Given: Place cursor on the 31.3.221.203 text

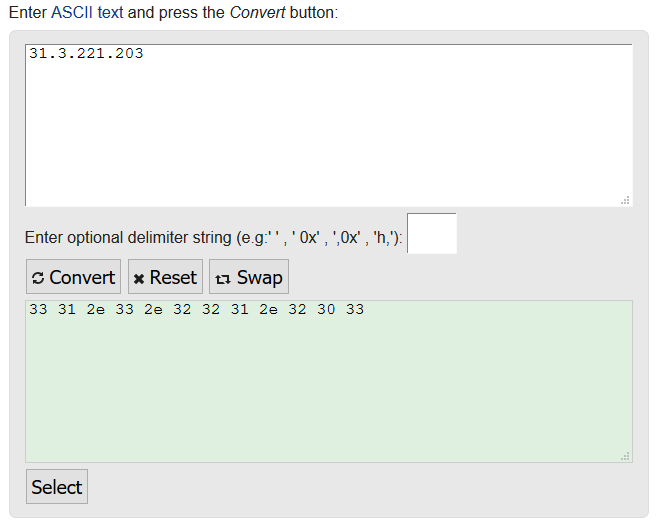Looking at the screenshot, I should 86,53.
